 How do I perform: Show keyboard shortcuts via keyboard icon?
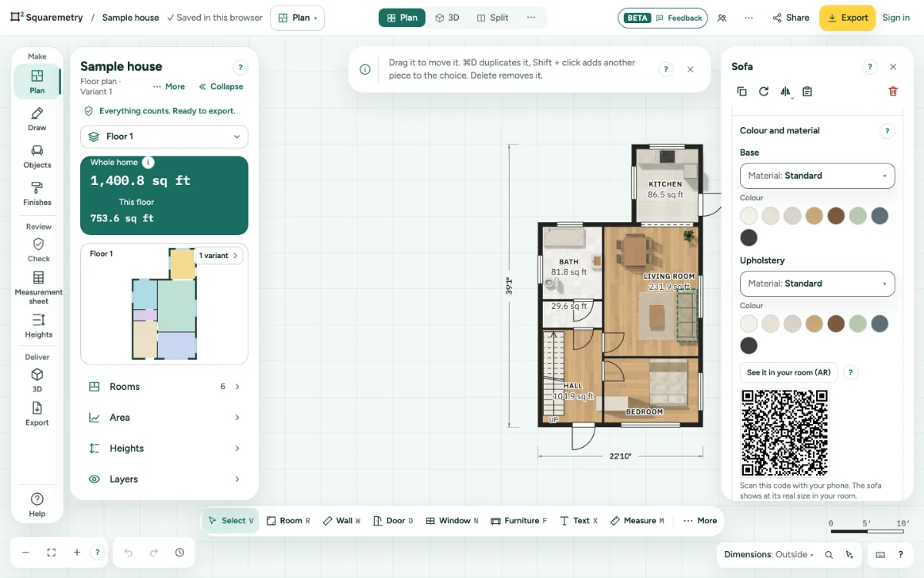click(x=881, y=555)
